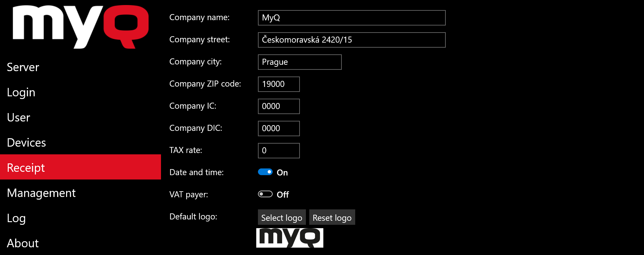Viewport: 644px width, 255px height.
Task: Go to the Login settings page
Action: click(x=21, y=92)
